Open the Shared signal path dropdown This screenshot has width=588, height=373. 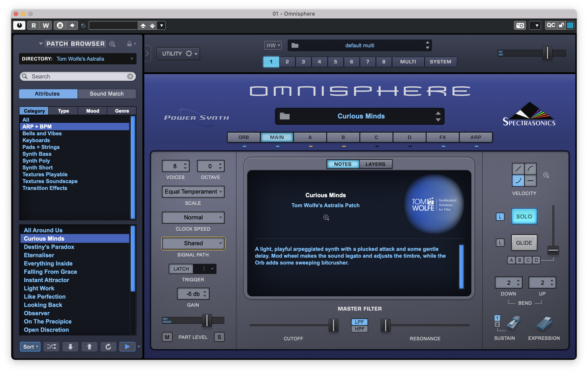193,244
